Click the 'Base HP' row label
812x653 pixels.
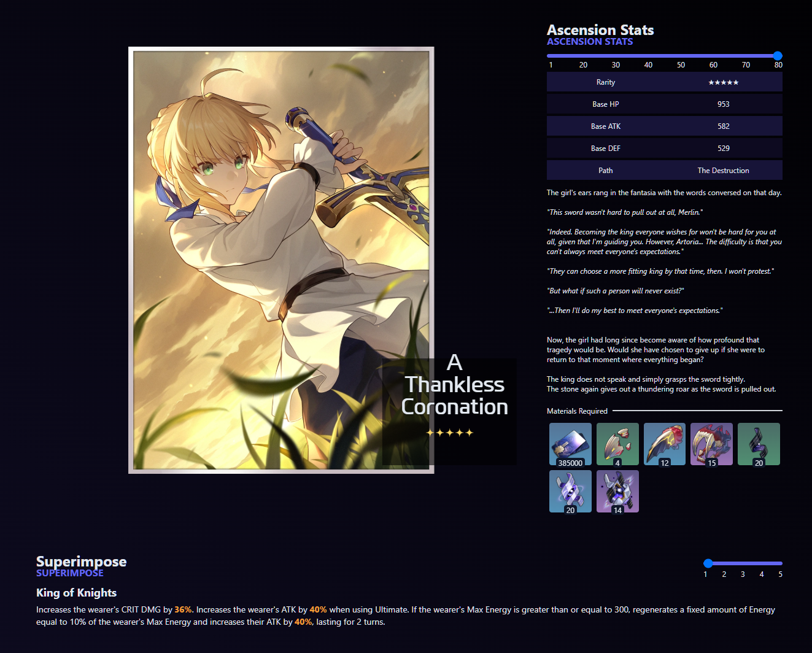(x=606, y=104)
